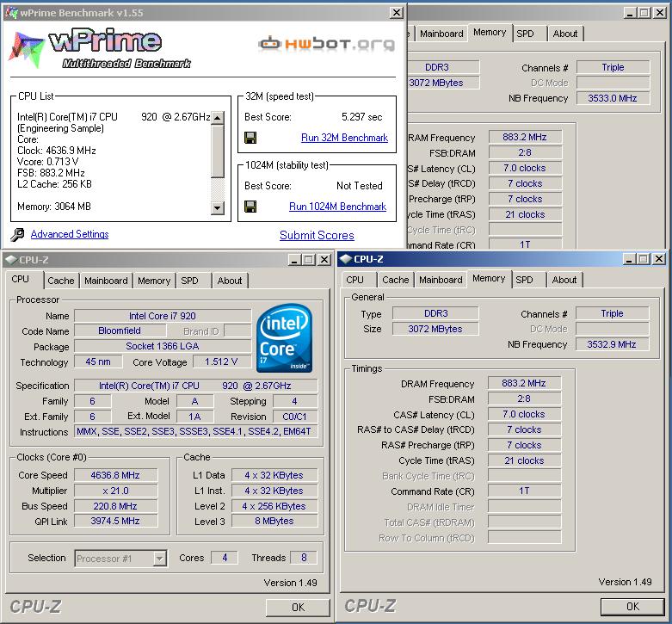The height and width of the screenshot is (624, 672).
Task: Switch to Mainboard tab in left CPU-Z window
Action: pos(106,281)
